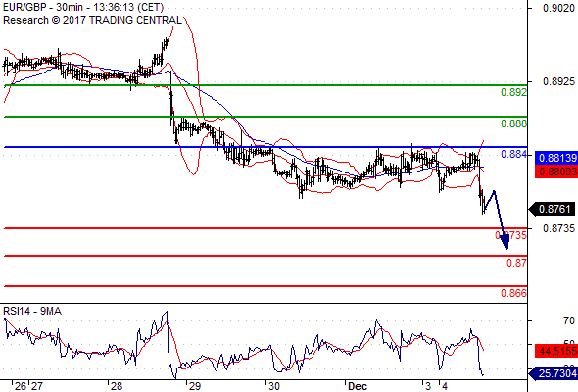Click the red 0.8735 support label
Image resolution: width=578 pixels, height=392 pixels.
click(x=511, y=235)
